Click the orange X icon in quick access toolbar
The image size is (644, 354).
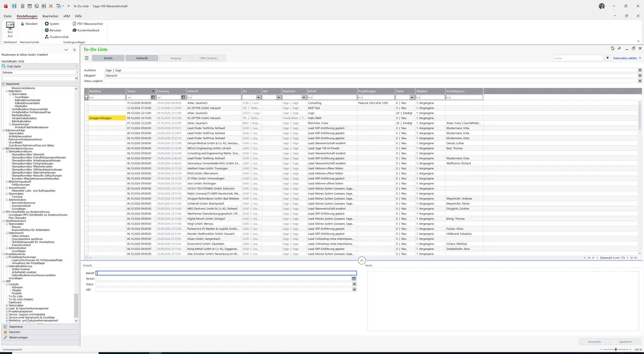point(51,6)
